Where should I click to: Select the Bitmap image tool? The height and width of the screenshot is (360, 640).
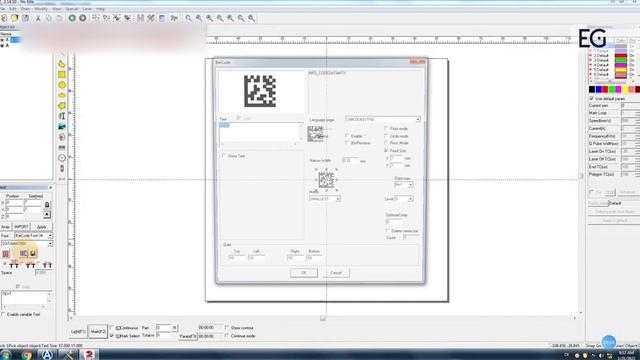tap(62, 127)
